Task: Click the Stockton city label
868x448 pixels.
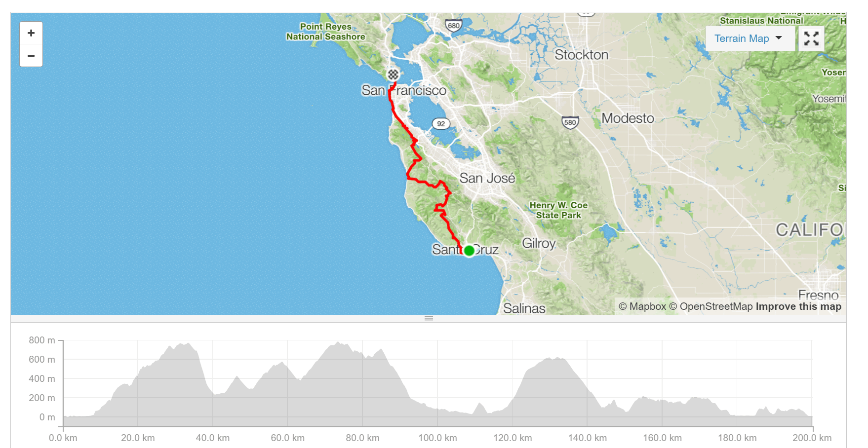Action: coord(582,55)
